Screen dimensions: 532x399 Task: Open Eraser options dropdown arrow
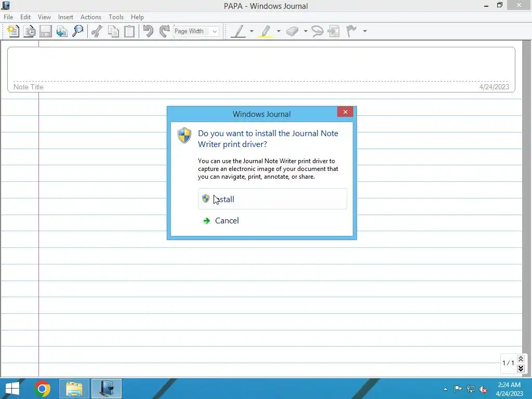point(305,31)
